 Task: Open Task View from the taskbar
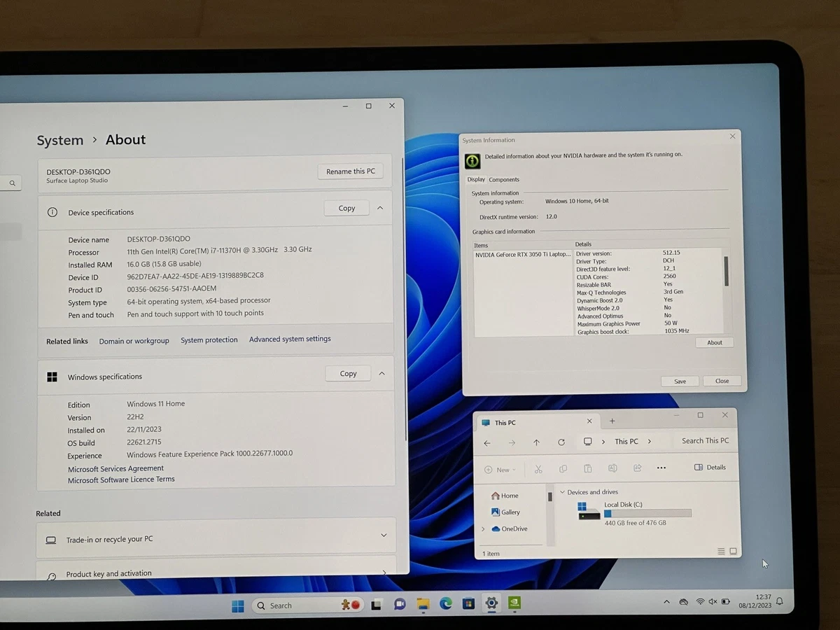(x=377, y=604)
